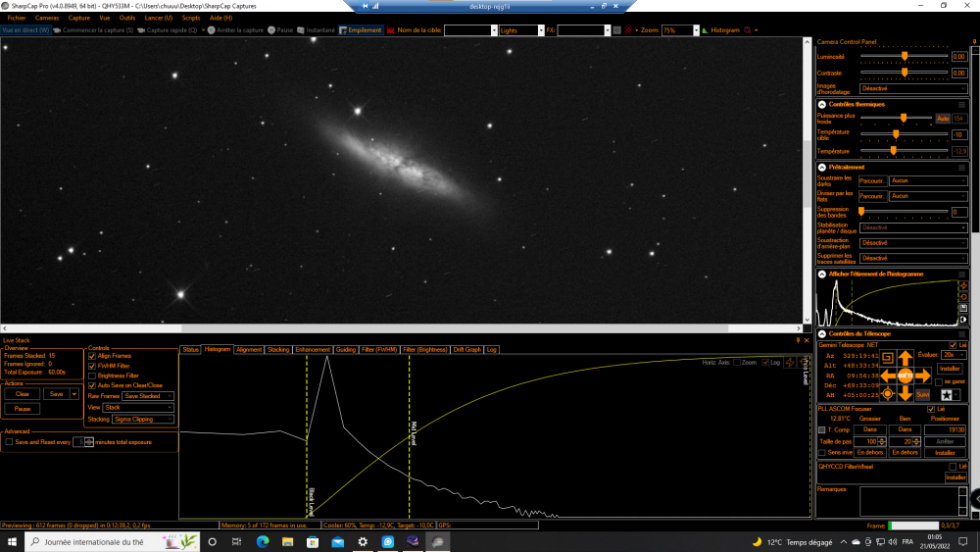Screen dimensions: 980x552
Task: Enable the Brightness Filter checkbox
Action: (92, 376)
